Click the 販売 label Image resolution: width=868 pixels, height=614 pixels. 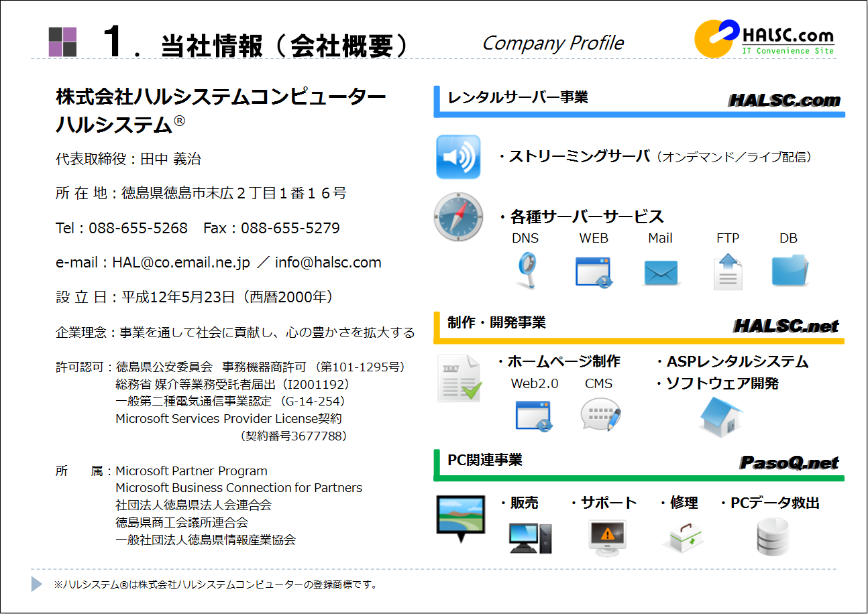click(x=524, y=503)
